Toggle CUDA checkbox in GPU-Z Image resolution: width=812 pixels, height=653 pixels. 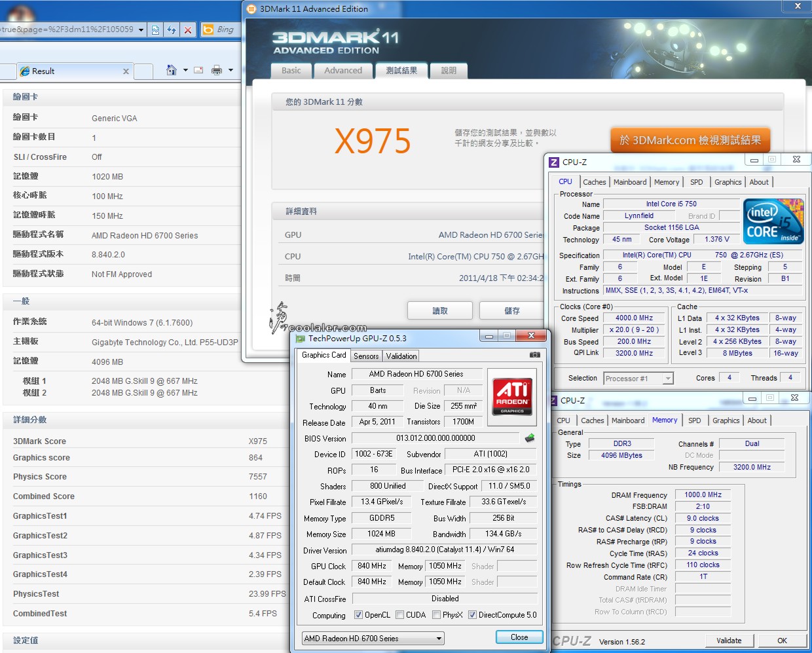(x=399, y=615)
